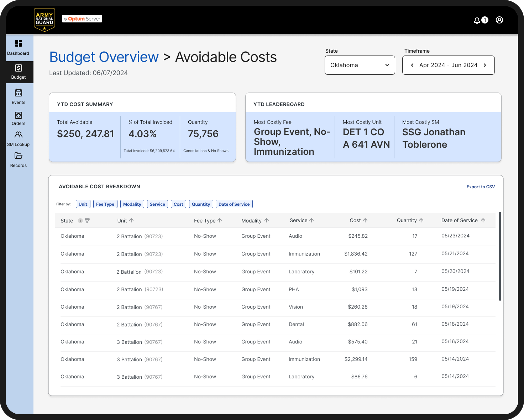Click DET 1 CO A 641 AVN unit
This screenshot has width=524, height=420.
pos(366,138)
